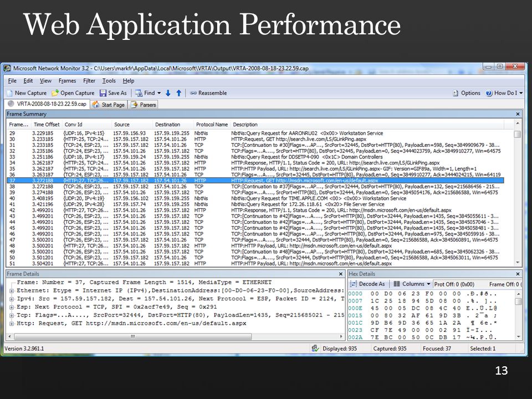Open the Tools menu
The width and height of the screenshot is (532, 399).
[109, 81]
